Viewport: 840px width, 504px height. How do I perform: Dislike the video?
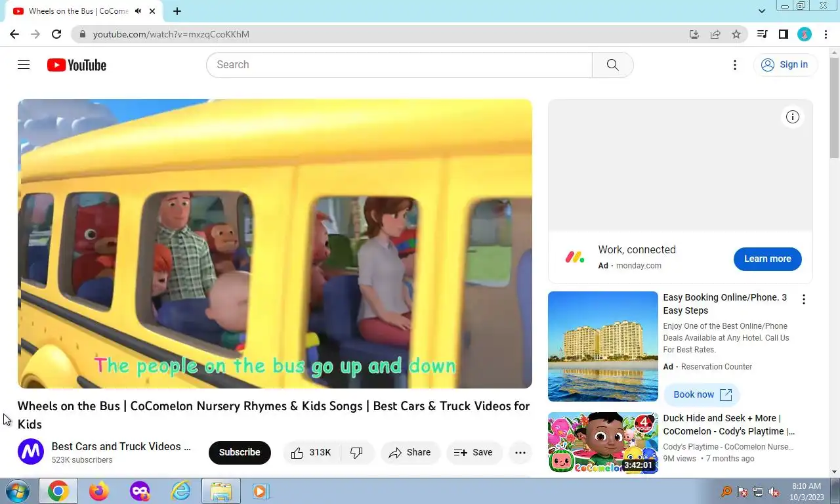tap(357, 452)
